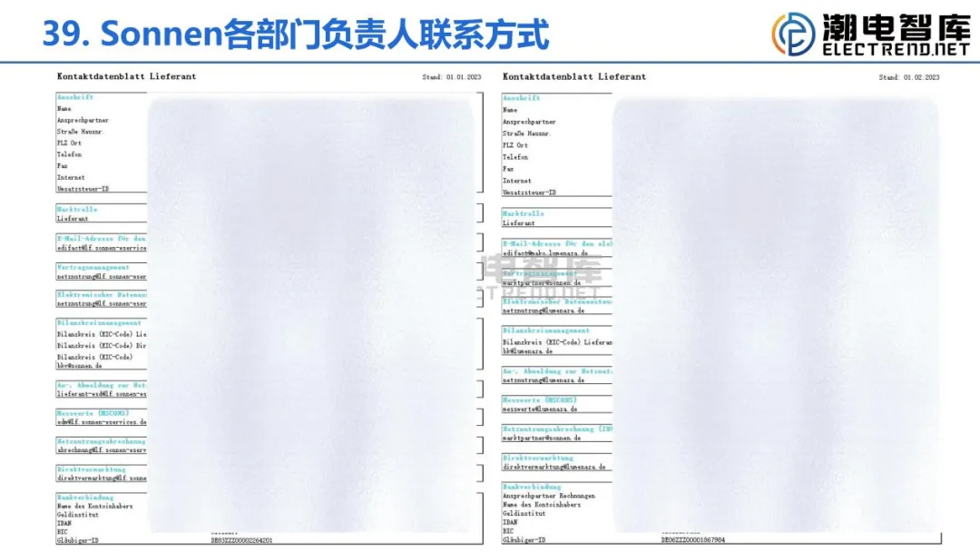Click 'marktpartner@sonnen.de' under Vertragsmanagement
The image size is (980, 552).
tap(542, 282)
